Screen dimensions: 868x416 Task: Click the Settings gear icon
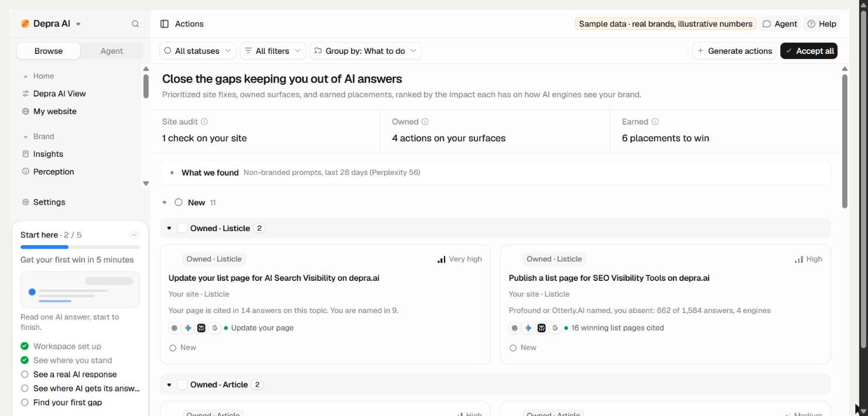[x=25, y=202]
